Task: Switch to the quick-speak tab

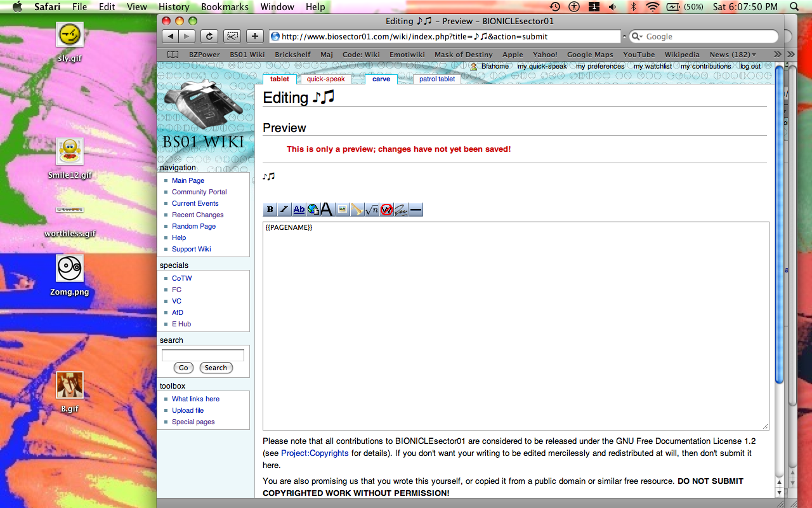Action: click(x=325, y=79)
